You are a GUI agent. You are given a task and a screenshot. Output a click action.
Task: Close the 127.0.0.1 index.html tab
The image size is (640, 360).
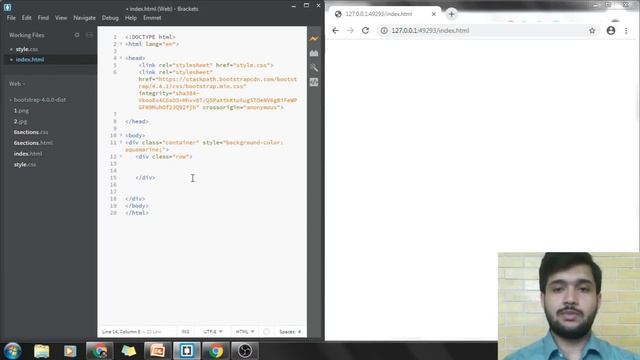click(x=434, y=14)
